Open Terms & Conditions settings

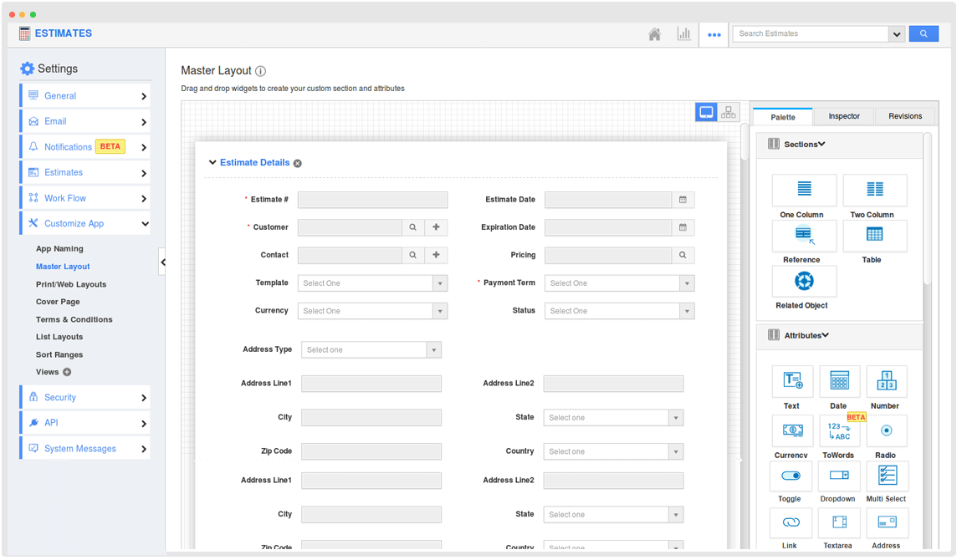click(74, 319)
